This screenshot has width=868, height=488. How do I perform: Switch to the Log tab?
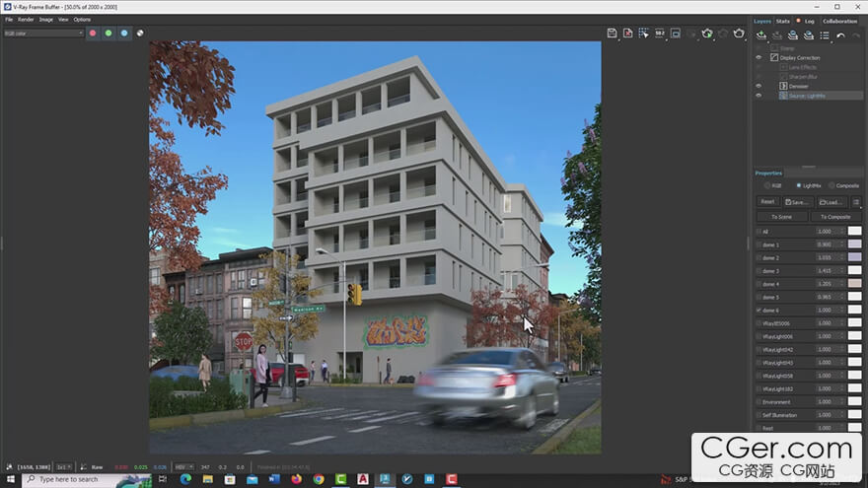point(810,21)
